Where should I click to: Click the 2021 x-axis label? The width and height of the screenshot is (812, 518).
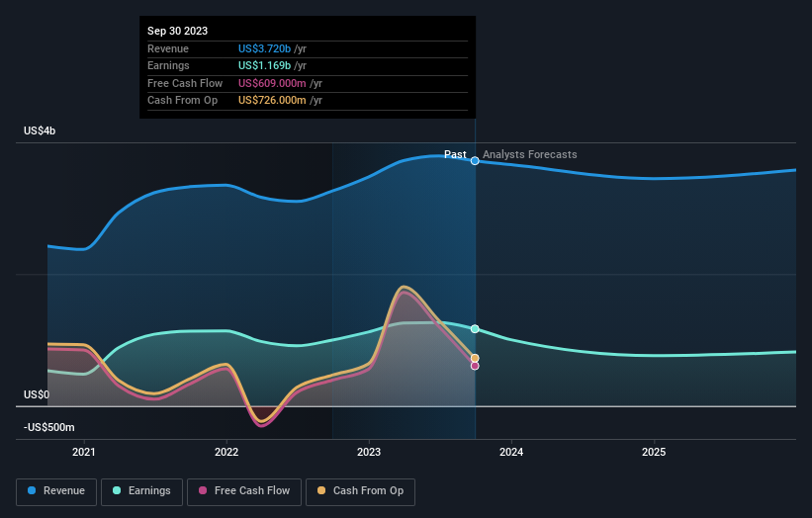pyautogui.click(x=84, y=453)
